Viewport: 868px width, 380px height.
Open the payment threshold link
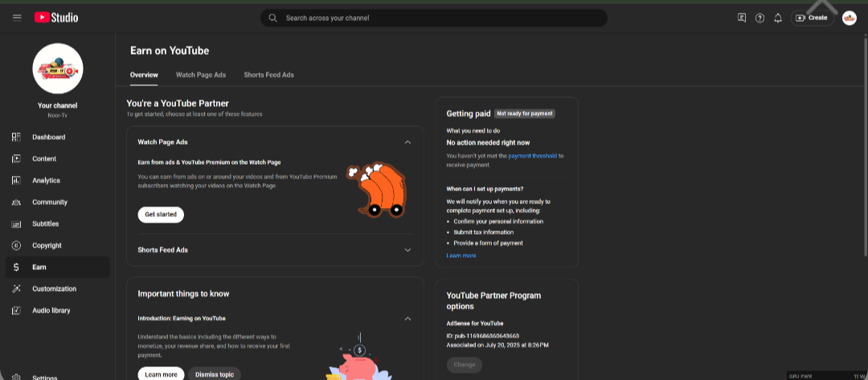[533, 156]
